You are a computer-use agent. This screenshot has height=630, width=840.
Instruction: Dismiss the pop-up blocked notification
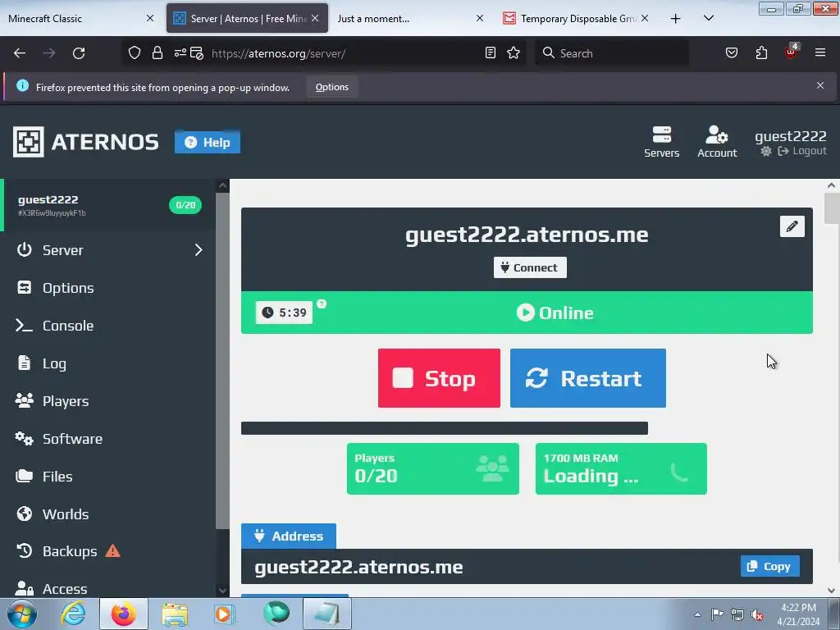click(x=820, y=85)
